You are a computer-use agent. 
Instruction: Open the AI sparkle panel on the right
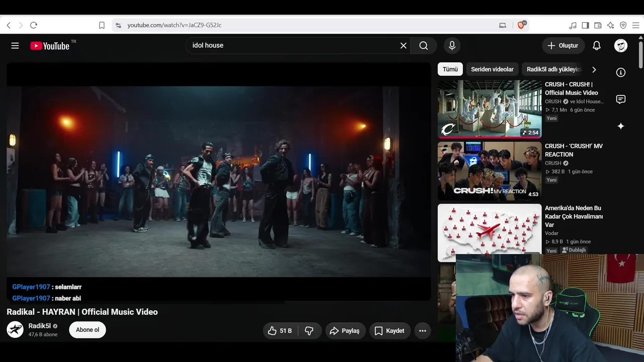[x=621, y=126]
